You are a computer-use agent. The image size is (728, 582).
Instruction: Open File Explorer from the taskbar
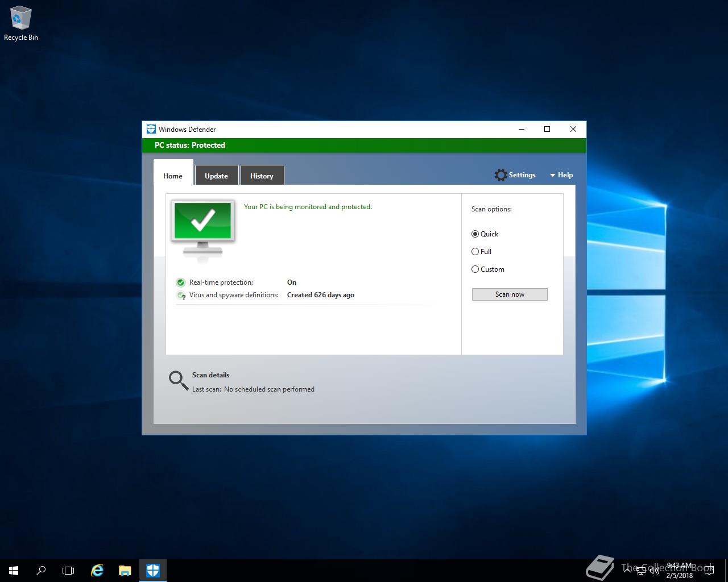coord(125,571)
